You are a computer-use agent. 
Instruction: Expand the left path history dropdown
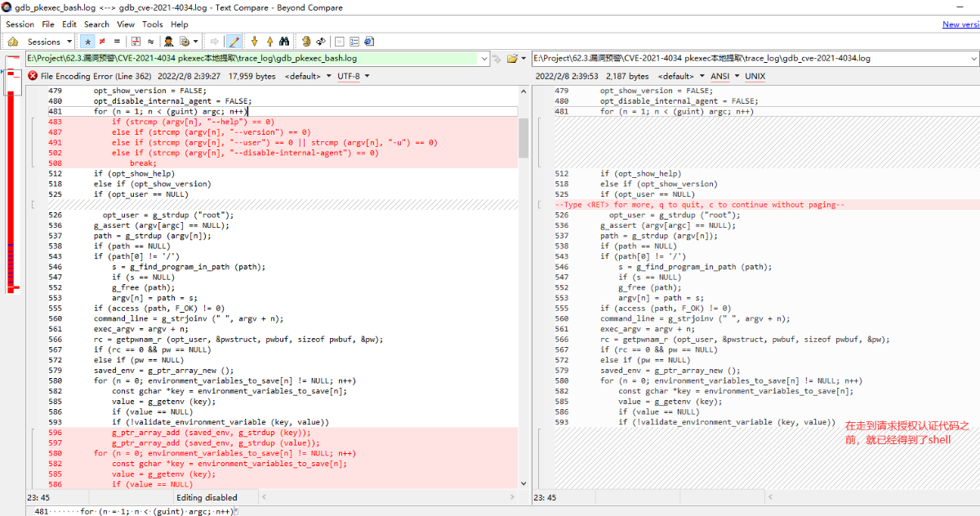483,59
